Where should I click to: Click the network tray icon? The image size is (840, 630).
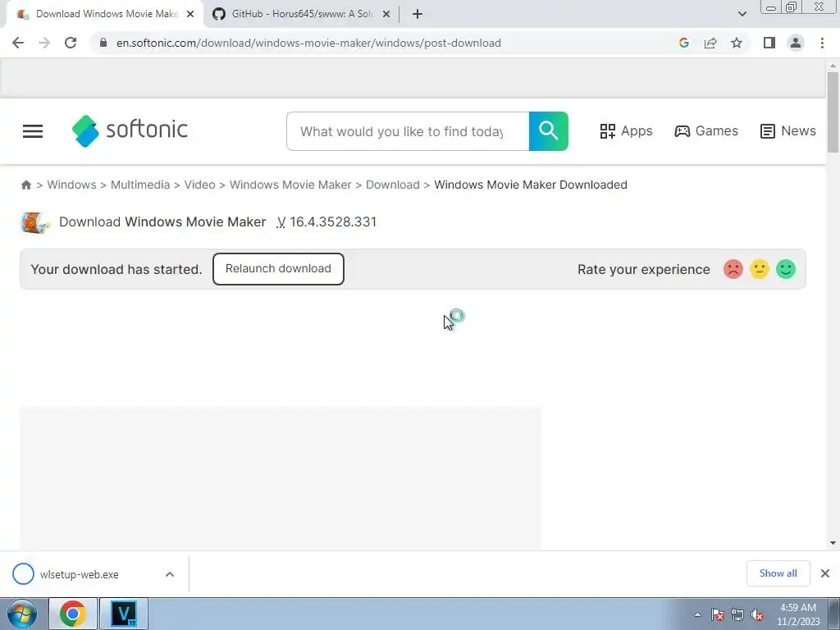(737, 614)
